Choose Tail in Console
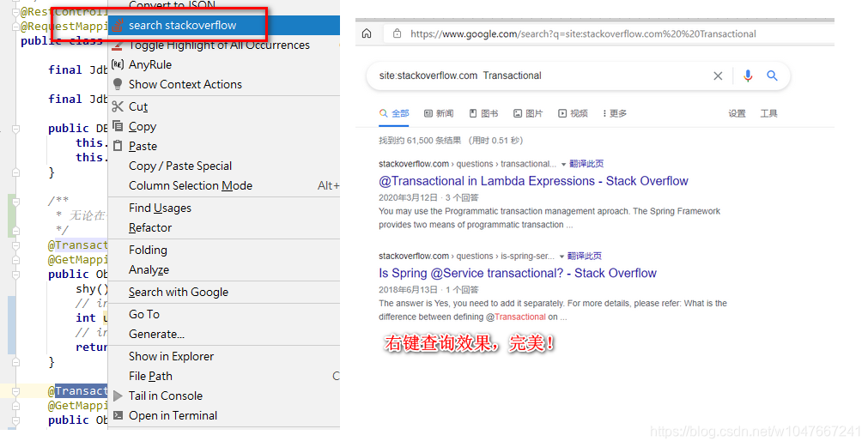Image resolution: width=868 pixels, height=447 pixels. (x=166, y=396)
